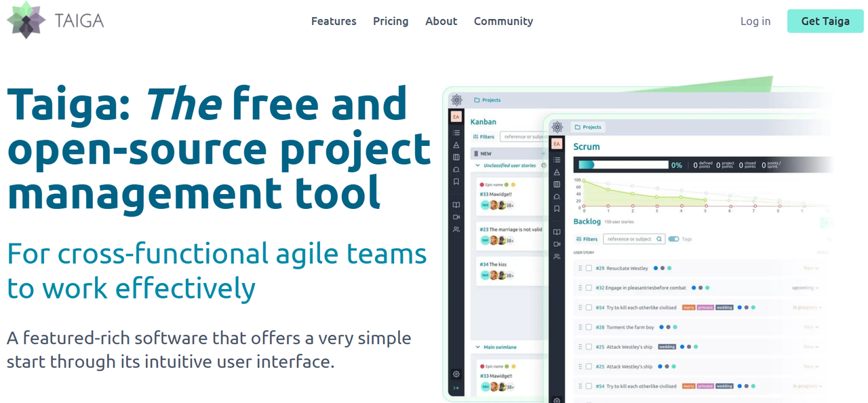Grab the drag handle of story #29

(580, 268)
